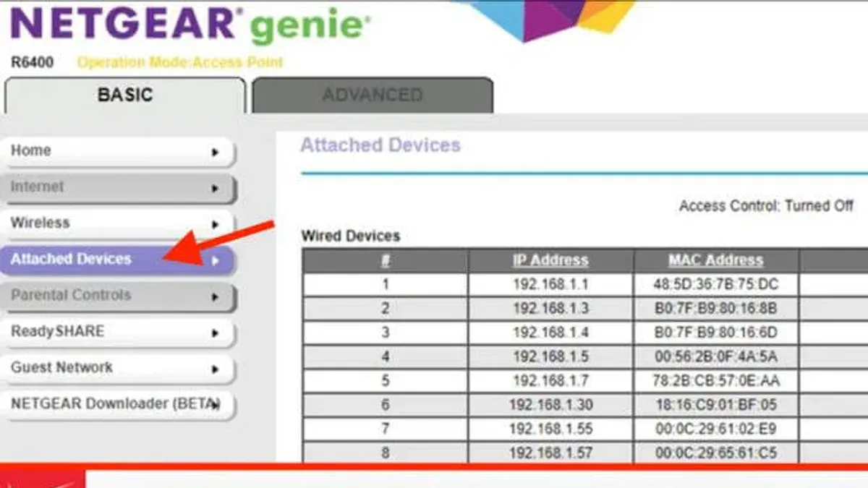Image resolution: width=868 pixels, height=488 pixels.
Task: Click IP address 192.168.1.3
Action: click(550, 309)
